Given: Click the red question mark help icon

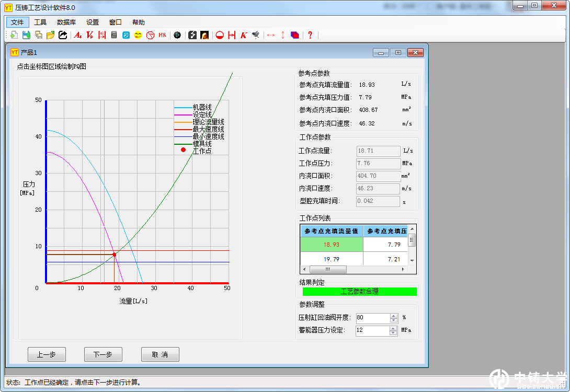Looking at the screenshot, I should pyautogui.click(x=310, y=35).
